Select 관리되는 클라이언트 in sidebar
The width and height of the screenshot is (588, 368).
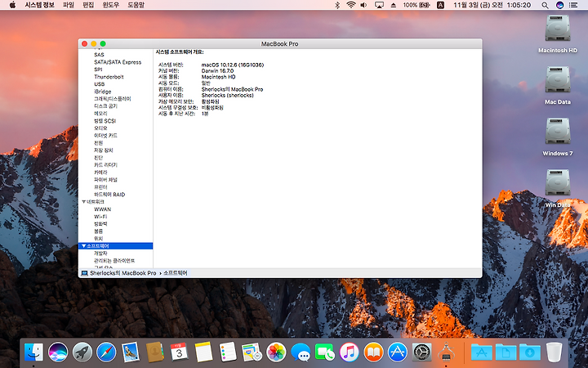(114, 261)
